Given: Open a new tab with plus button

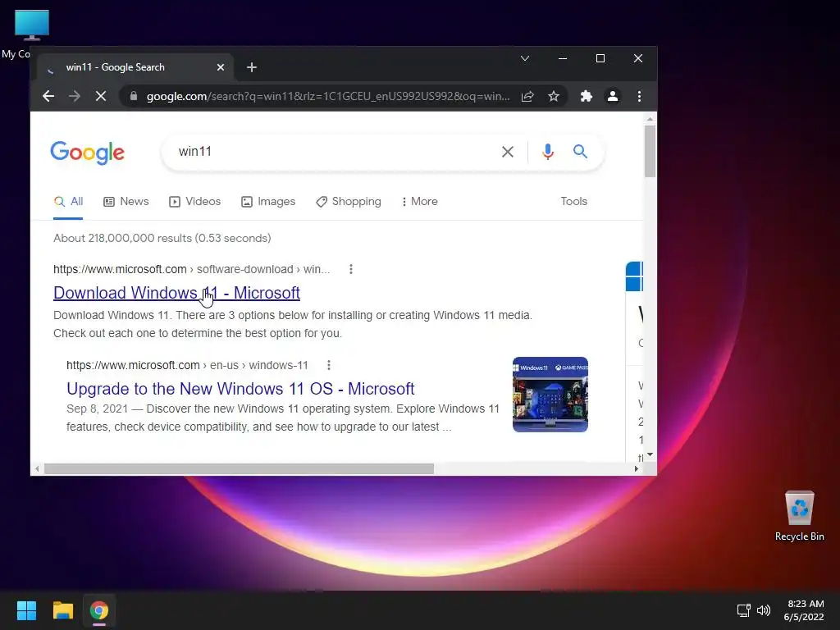Looking at the screenshot, I should click(252, 67).
